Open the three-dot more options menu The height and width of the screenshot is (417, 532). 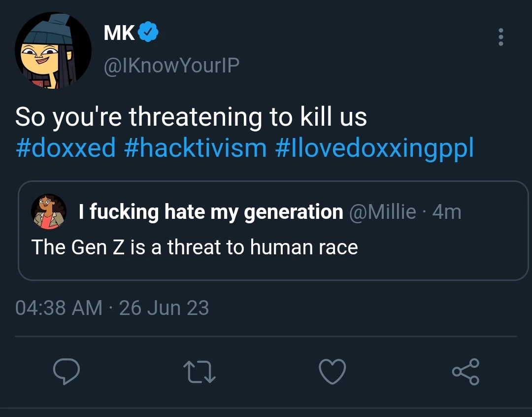(x=501, y=37)
